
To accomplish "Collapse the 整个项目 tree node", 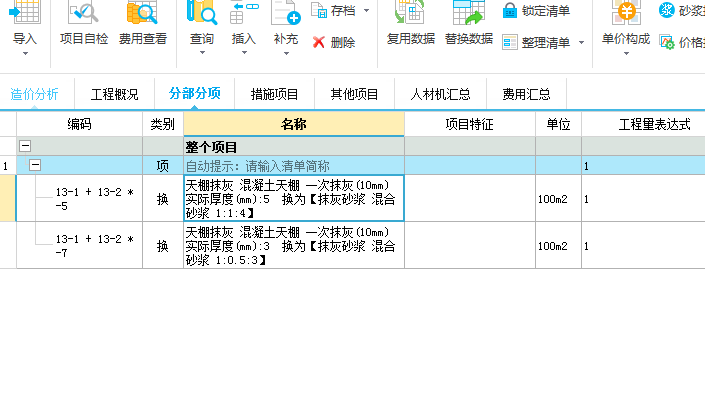I will tap(25, 146).
